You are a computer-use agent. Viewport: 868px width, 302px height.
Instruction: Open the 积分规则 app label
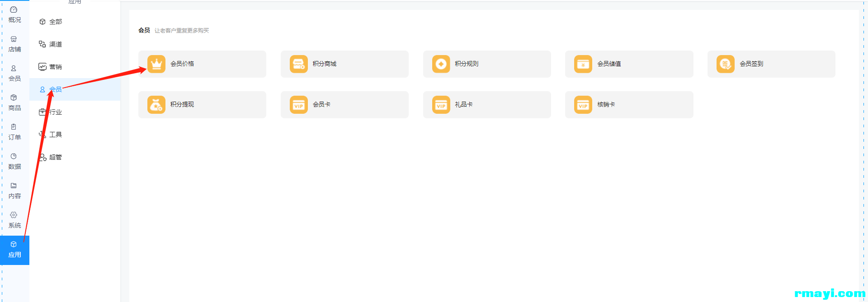tap(467, 64)
